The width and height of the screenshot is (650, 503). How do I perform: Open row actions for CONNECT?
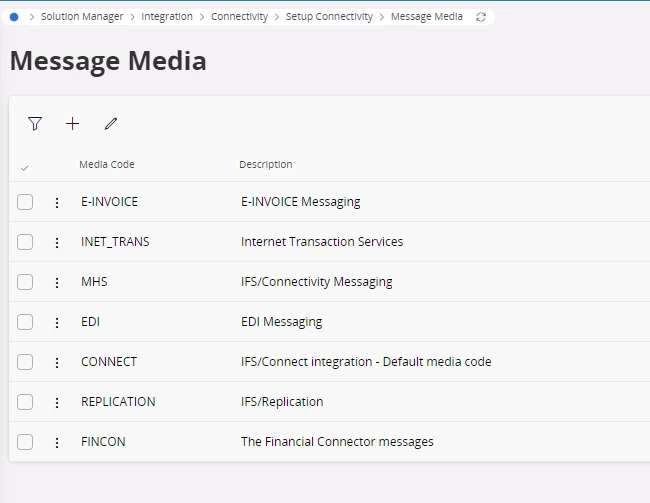click(x=57, y=362)
